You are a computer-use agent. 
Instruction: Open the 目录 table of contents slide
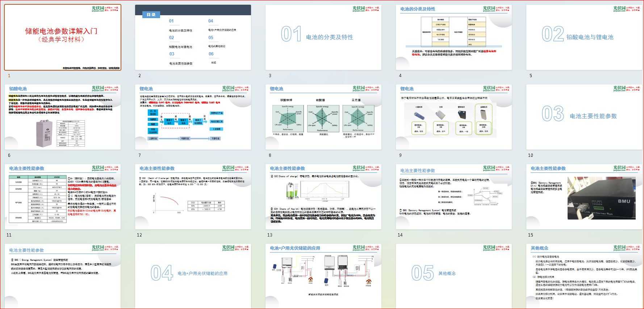coord(193,37)
